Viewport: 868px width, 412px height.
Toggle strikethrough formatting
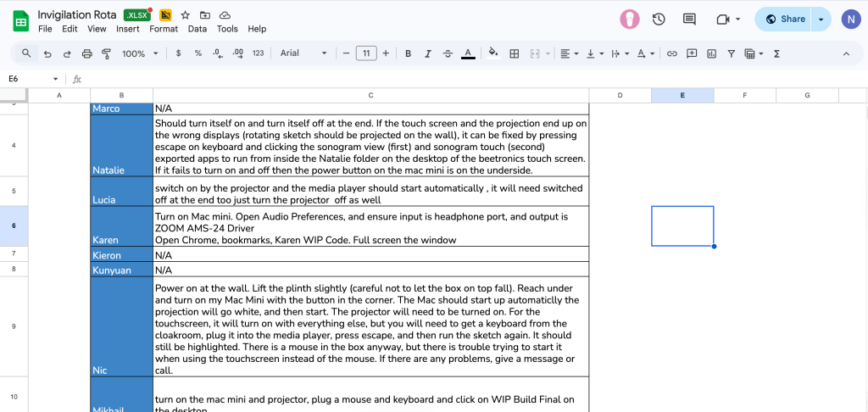pyautogui.click(x=448, y=53)
